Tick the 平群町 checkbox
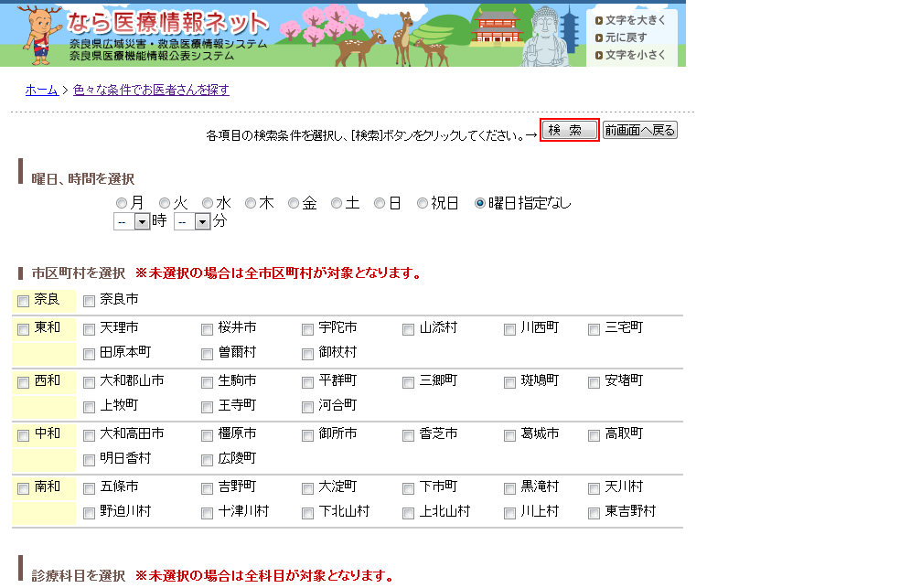921x588 pixels. pyautogui.click(x=308, y=383)
